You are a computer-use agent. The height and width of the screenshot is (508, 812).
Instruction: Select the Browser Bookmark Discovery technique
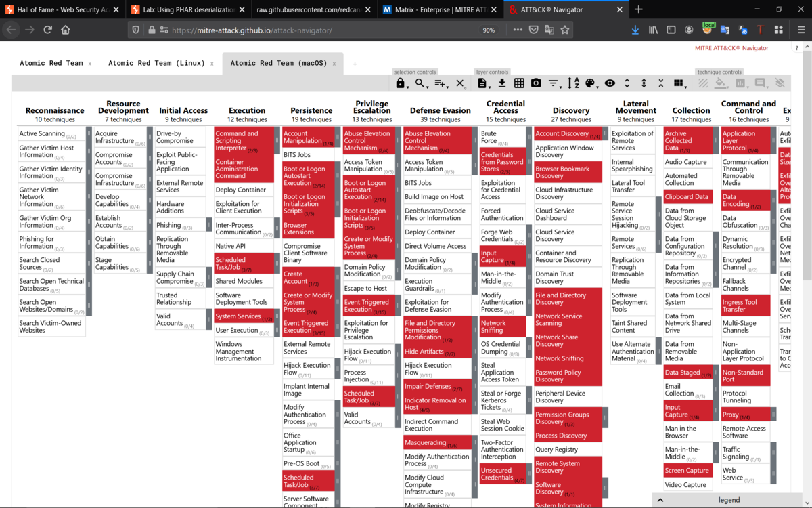click(x=568, y=172)
